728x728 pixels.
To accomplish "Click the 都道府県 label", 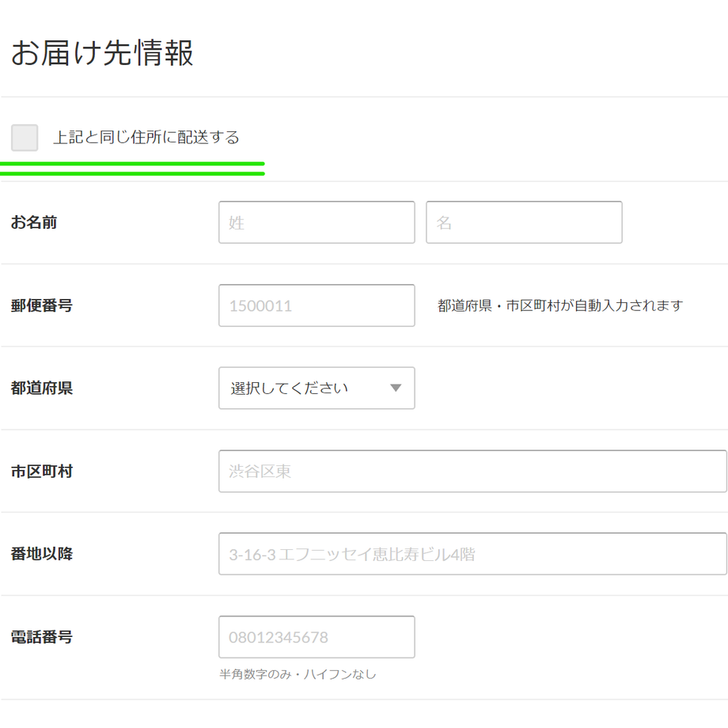I will pos(42,389).
